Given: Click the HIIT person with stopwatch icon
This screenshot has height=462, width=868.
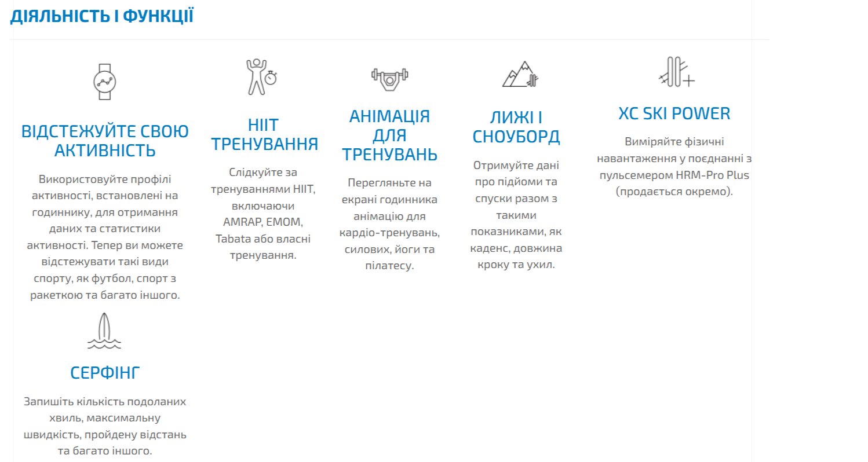Looking at the screenshot, I should click(x=260, y=76).
